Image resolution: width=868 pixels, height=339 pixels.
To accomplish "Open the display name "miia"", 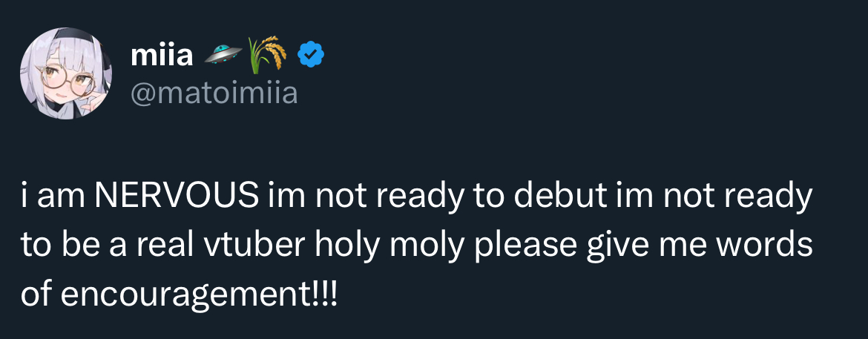I will [161, 53].
